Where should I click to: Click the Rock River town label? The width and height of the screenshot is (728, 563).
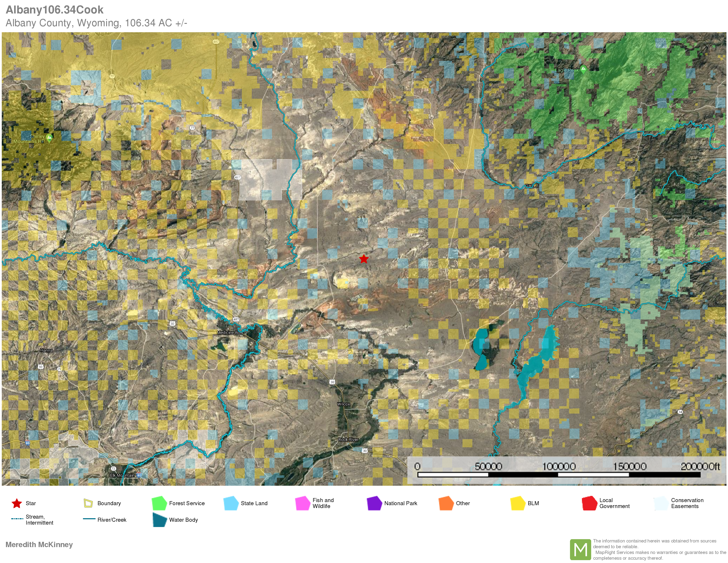click(x=348, y=440)
